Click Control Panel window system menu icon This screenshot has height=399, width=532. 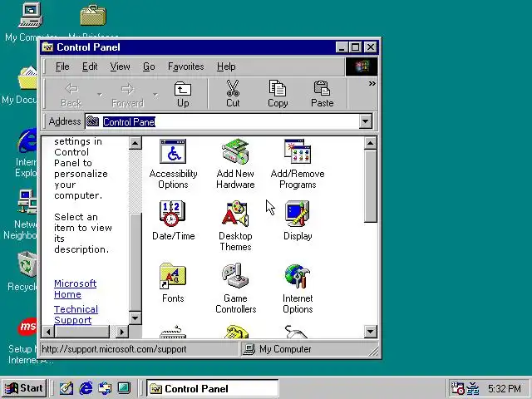(47, 47)
